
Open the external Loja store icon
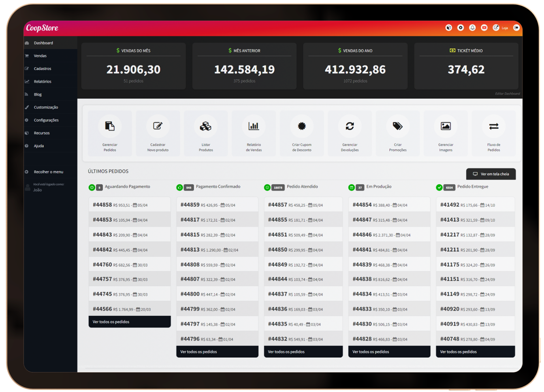[496, 28]
